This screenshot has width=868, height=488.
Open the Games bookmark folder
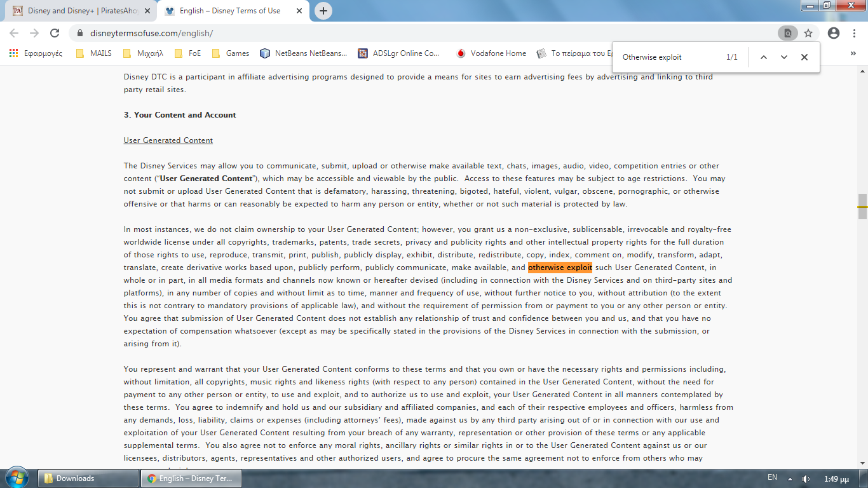coord(231,53)
